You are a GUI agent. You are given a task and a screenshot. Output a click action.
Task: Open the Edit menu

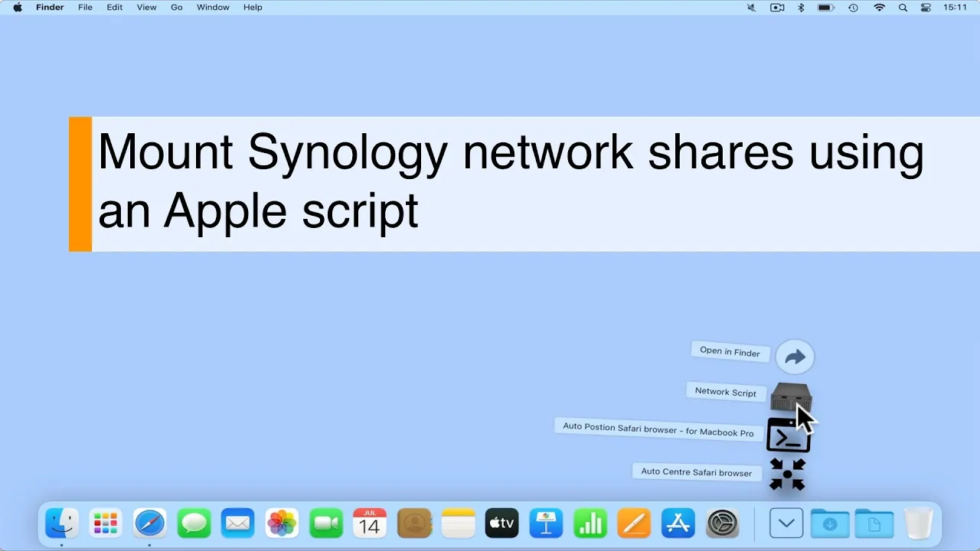coord(114,8)
